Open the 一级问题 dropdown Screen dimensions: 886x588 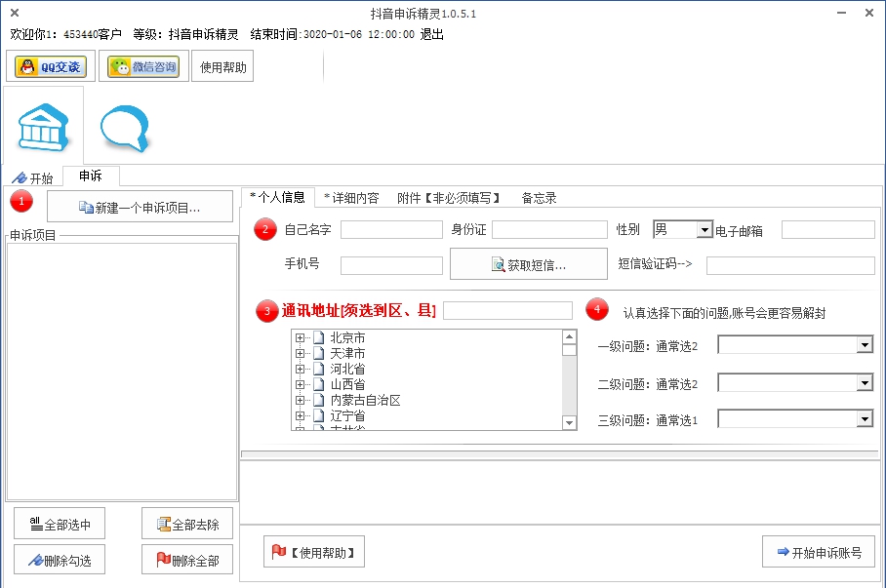pyautogui.click(x=795, y=344)
